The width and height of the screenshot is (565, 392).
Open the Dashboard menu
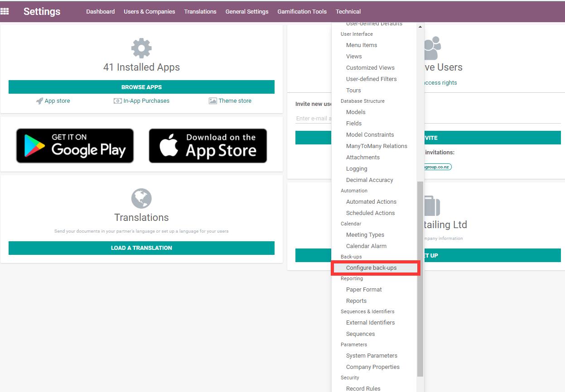click(101, 11)
